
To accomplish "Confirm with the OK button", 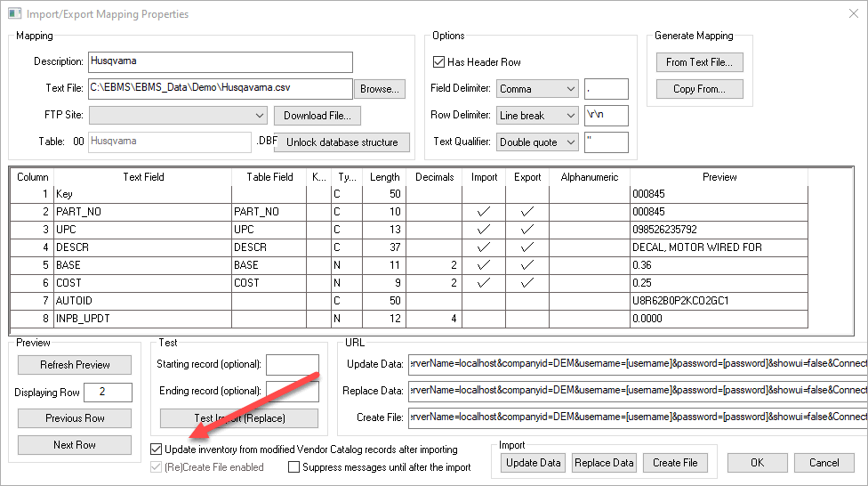I will click(x=758, y=463).
